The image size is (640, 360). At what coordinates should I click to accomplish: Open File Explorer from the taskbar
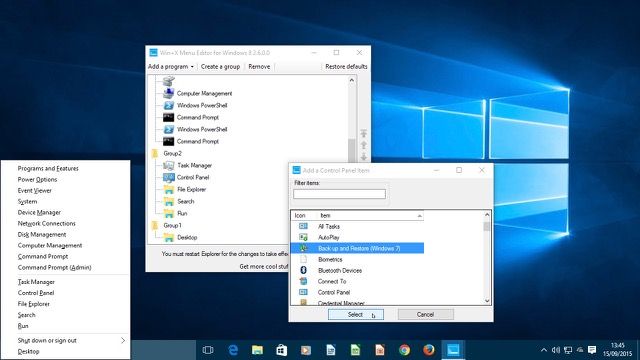click(x=257, y=350)
